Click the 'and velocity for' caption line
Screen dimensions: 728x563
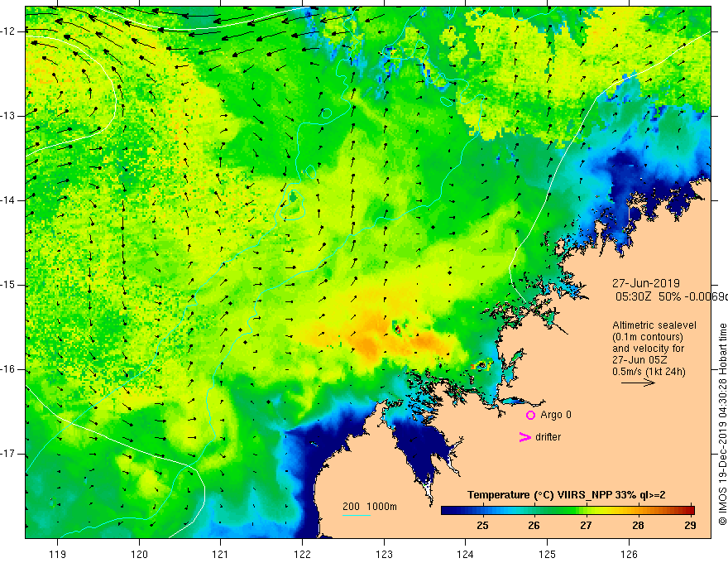pos(648,349)
